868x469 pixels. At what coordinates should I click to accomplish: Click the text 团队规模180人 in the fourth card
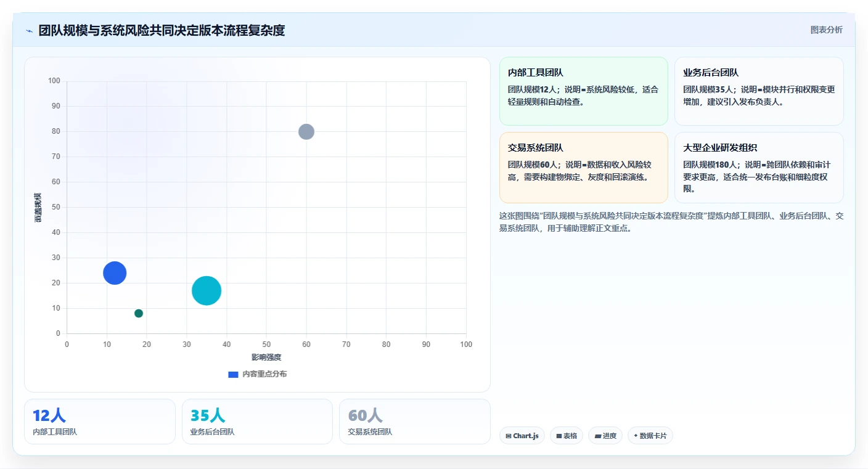pyautogui.click(x=710, y=165)
